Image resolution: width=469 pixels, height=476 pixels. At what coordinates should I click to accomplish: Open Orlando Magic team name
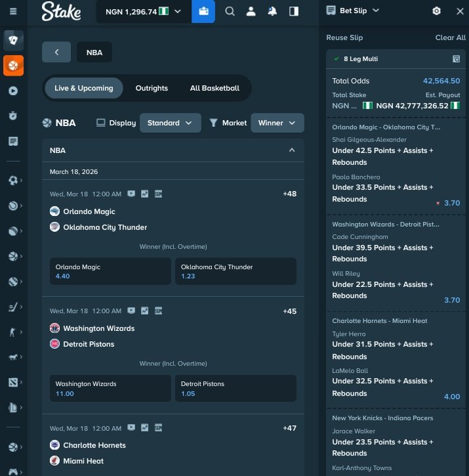tap(89, 211)
